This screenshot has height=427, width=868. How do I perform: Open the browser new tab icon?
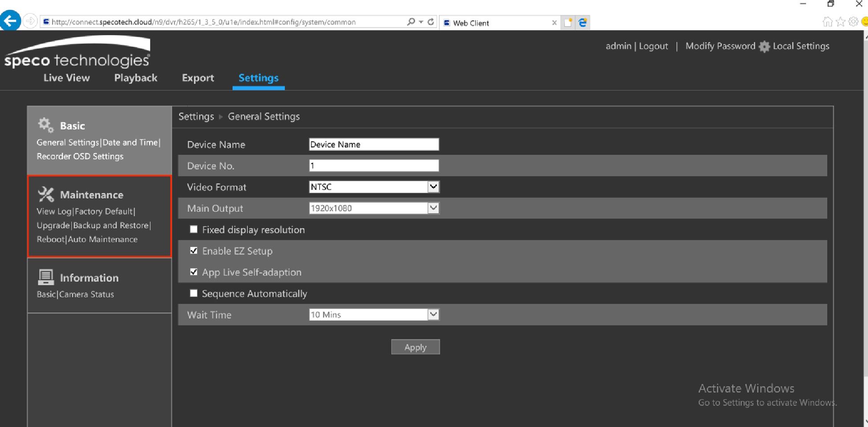coord(568,23)
